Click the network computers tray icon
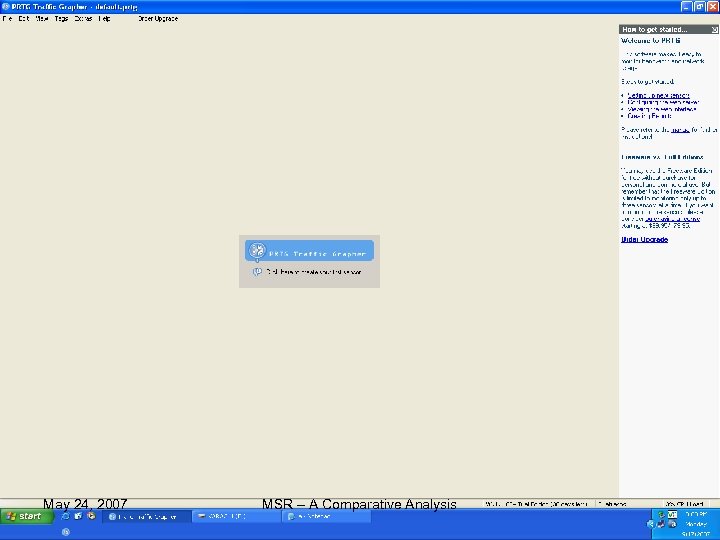This screenshot has width=720, height=540. pos(661,524)
